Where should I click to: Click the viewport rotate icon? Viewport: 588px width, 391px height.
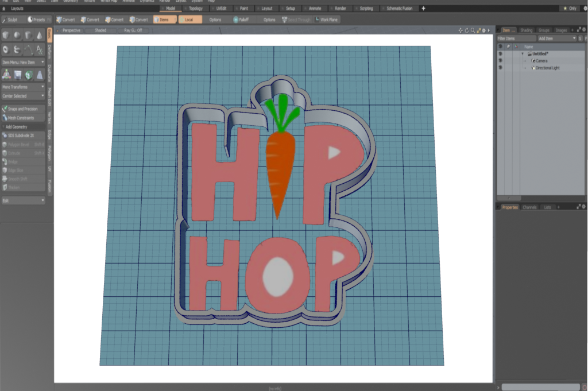pyautogui.click(x=466, y=30)
